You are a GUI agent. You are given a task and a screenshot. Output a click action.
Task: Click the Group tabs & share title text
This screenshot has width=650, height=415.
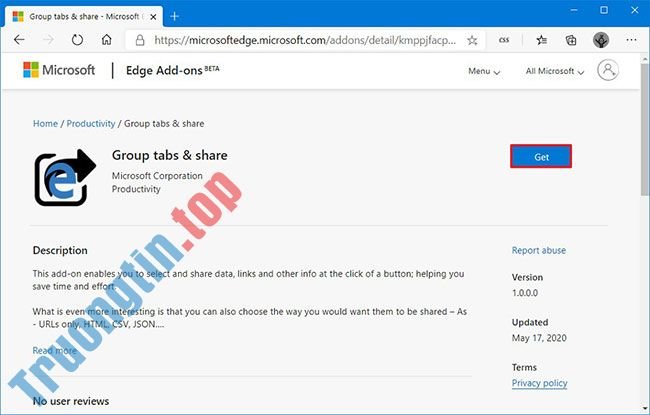(170, 155)
